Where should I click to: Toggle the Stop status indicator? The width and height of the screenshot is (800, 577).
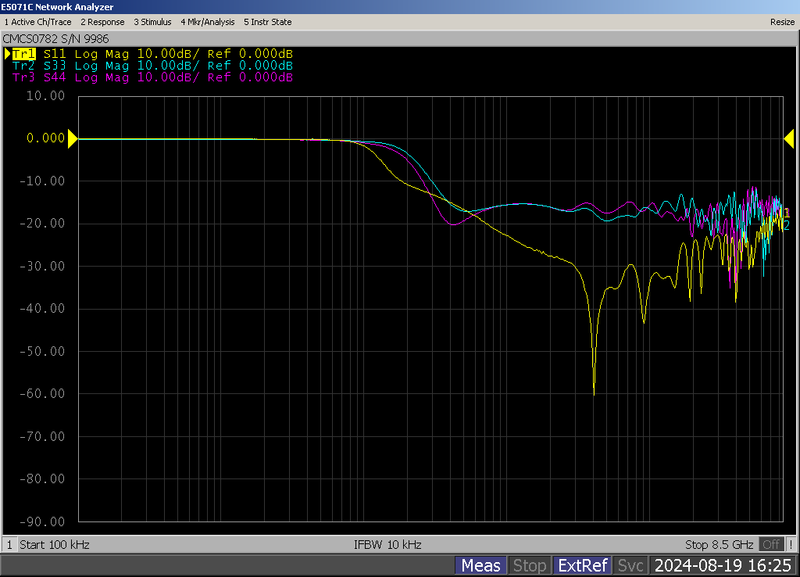point(529,566)
